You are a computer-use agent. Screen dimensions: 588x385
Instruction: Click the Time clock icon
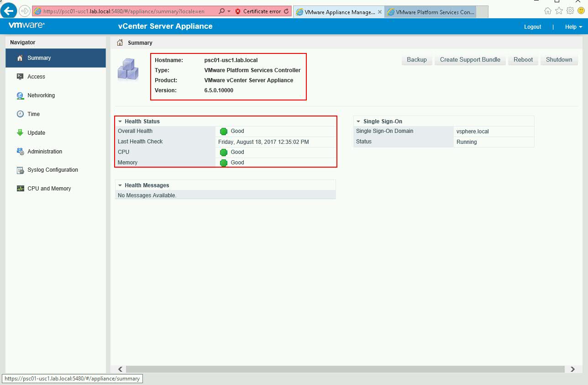tap(20, 114)
